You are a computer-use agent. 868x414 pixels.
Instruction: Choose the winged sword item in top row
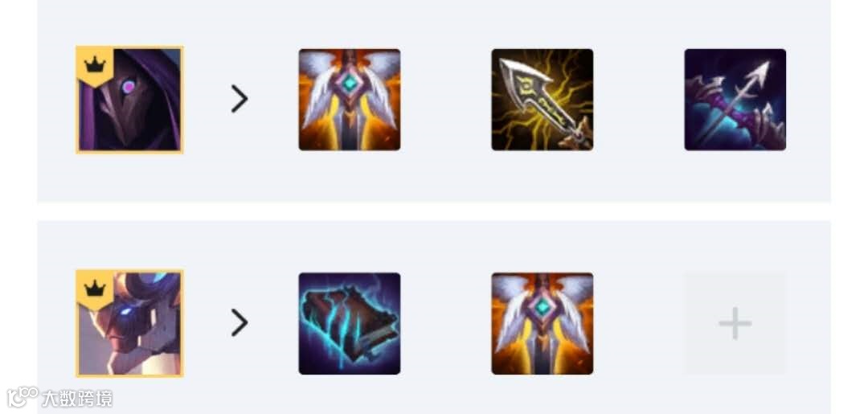pos(350,100)
